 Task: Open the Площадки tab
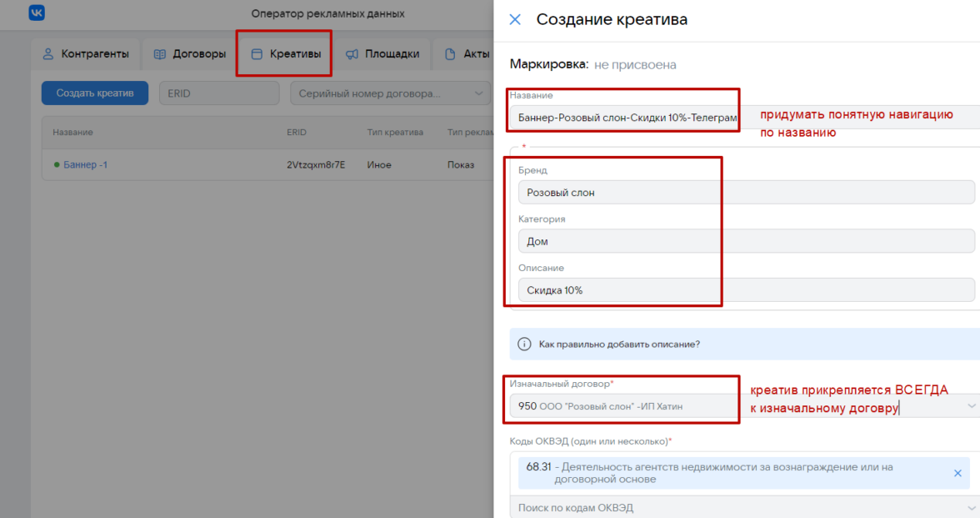(382, 54)
